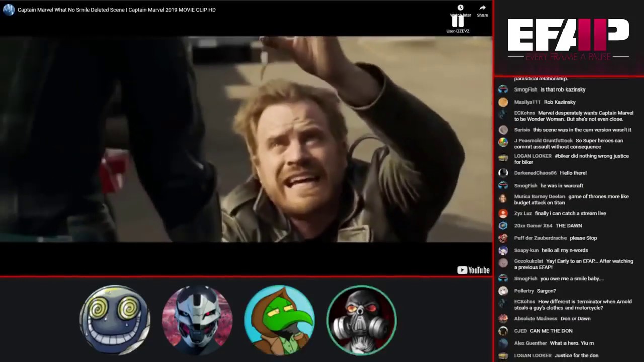Screen dimensions: 644x362
Task: Click DarkenedChaos86's chat avatar
Action: pyautogui.click(x=503, y=173)
